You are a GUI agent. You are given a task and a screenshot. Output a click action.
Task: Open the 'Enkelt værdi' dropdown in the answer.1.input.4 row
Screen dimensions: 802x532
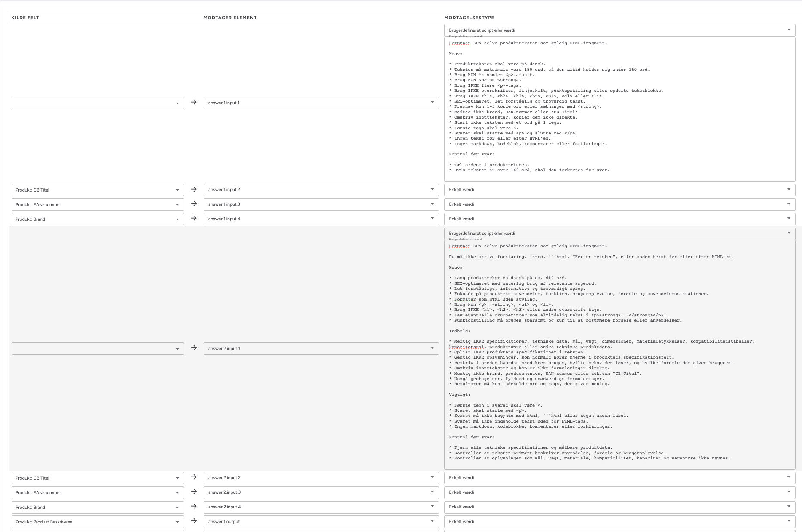coord(619,219)
